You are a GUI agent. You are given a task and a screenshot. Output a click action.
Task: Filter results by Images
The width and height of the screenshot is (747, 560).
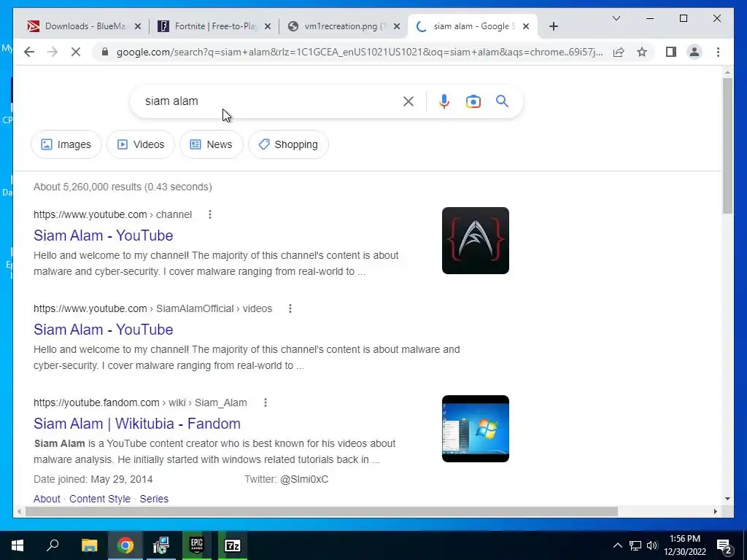pos(66,144)
